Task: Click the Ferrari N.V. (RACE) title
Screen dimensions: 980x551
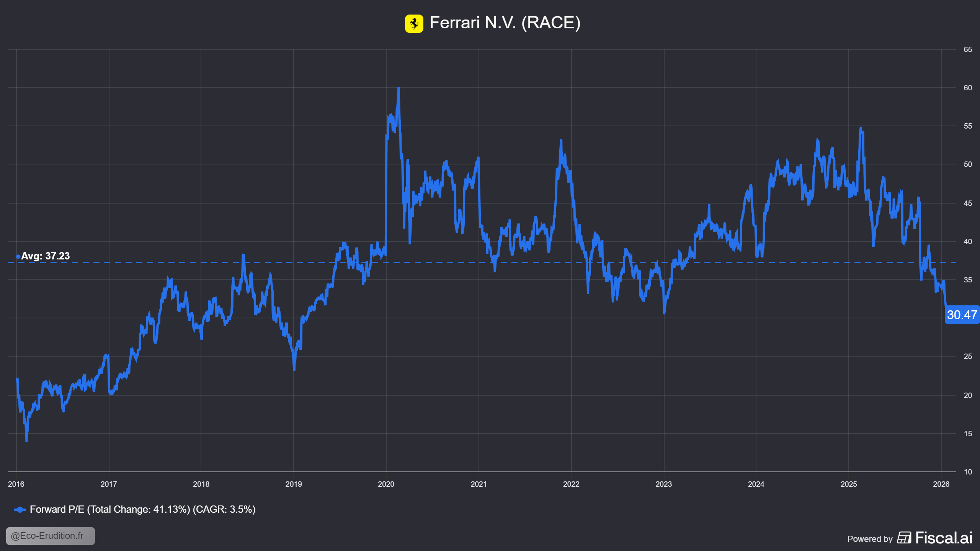Action: 505,23
